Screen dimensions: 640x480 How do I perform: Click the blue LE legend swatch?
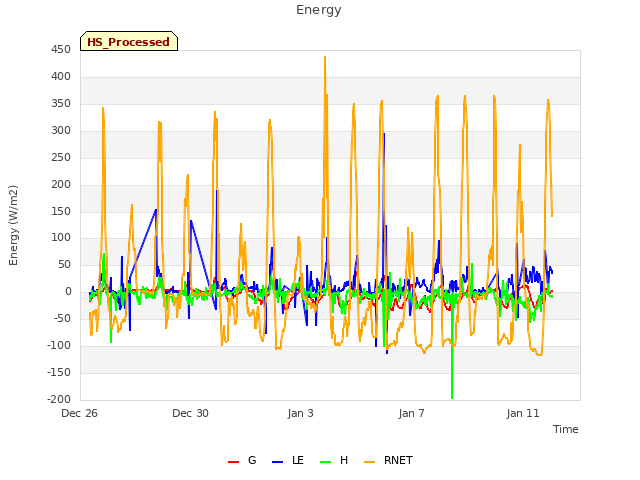[277, 462]
